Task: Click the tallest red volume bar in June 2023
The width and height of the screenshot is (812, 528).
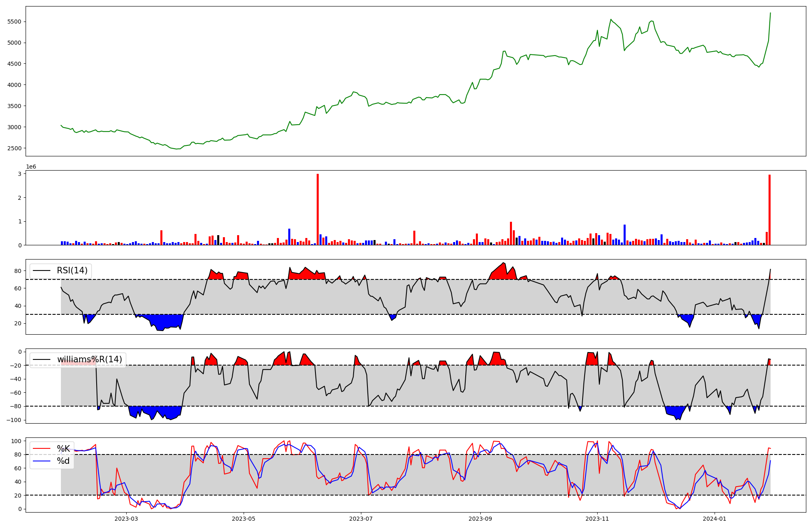Action: point(317,209)
